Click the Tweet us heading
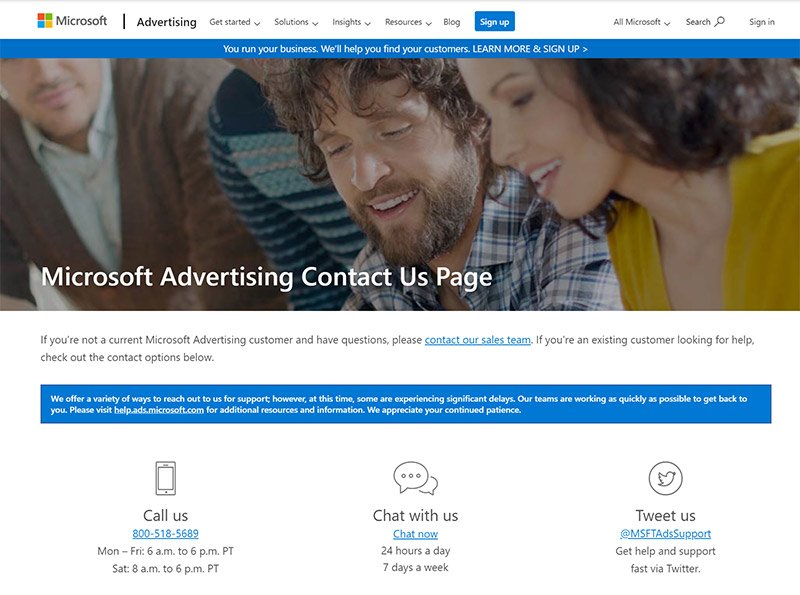 click(665, 515)
